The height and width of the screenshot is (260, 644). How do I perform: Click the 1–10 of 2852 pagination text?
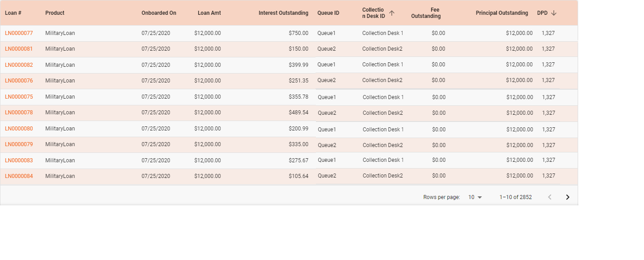[x=516, y=197]
